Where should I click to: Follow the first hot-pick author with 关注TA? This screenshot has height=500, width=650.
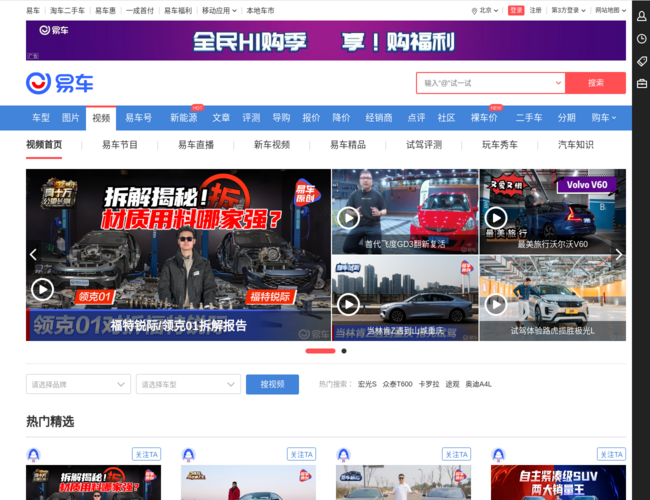[146, 454]
